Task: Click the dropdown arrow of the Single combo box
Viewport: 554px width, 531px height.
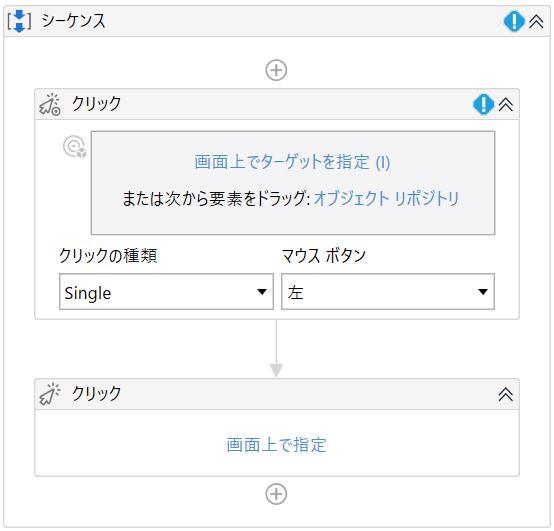Action: 262,292
